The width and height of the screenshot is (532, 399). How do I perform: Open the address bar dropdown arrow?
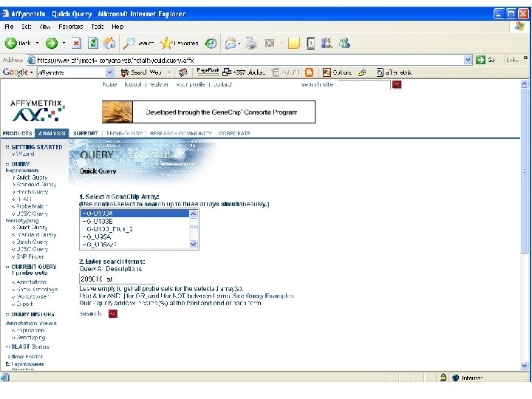[468, 60]
